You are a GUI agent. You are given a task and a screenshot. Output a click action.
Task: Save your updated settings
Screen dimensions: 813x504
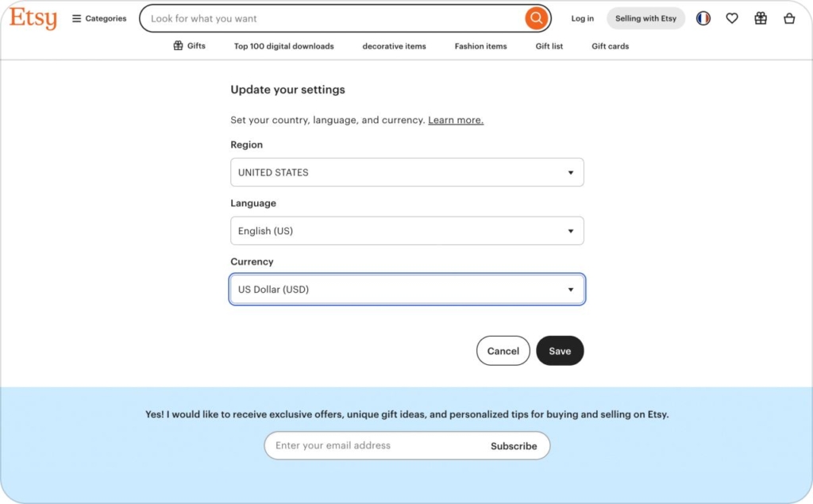click(x=560, y=350)
